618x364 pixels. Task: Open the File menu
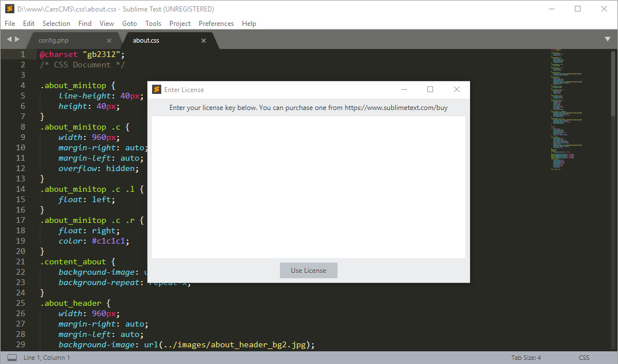[x=10, y=24]
